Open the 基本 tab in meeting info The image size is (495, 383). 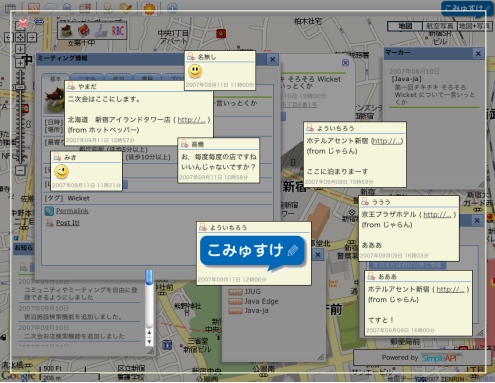coord(55,79)
